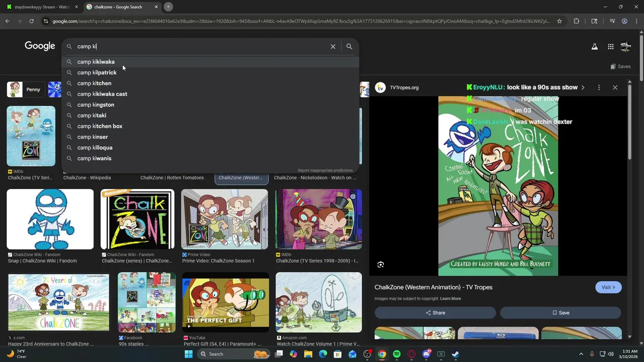Open Discord from taskbar
Image resolution: width=644 pixels, height=362 pixels.
point(426,354)
